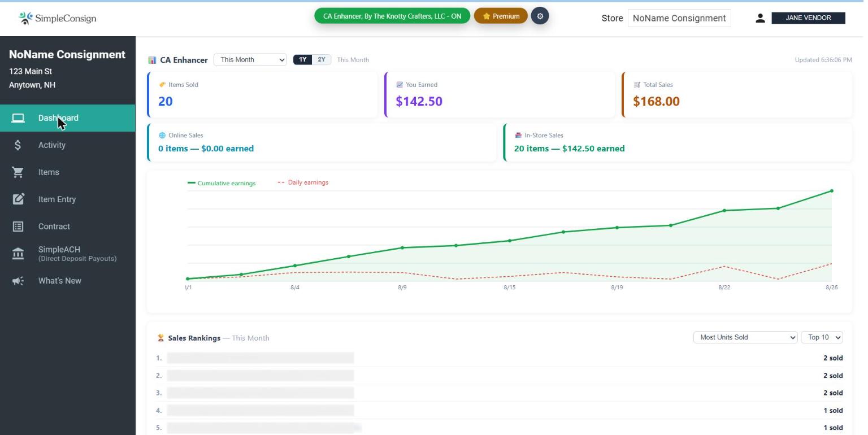The image size is (868, 435).
Task: Click the Items link in sidebar
Action: pyautogui.click(x=68, y=172)
